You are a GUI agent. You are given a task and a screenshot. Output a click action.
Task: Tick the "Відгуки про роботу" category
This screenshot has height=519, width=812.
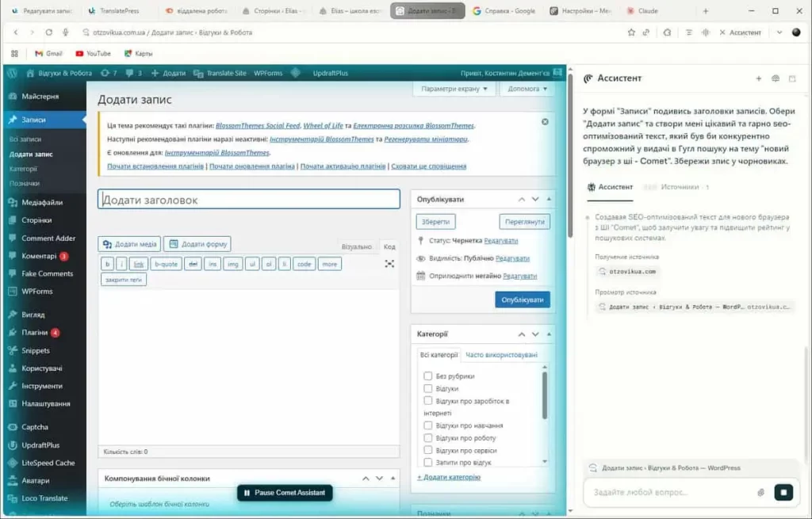tap(428, 438)
